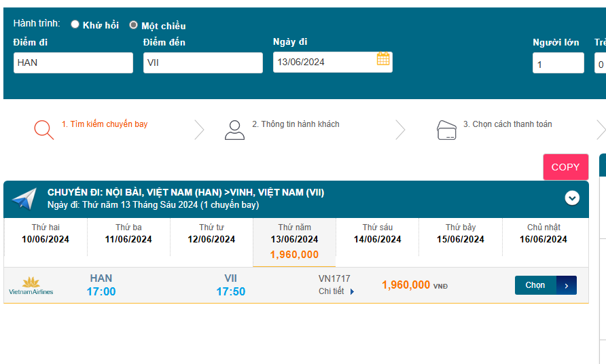
Task: Open the Người lớn adults count field
Action: pos(558,63)
